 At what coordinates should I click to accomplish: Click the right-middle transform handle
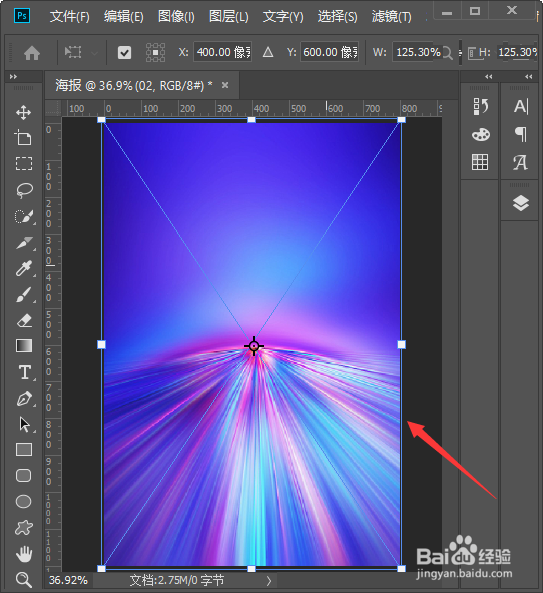point(402,344)
